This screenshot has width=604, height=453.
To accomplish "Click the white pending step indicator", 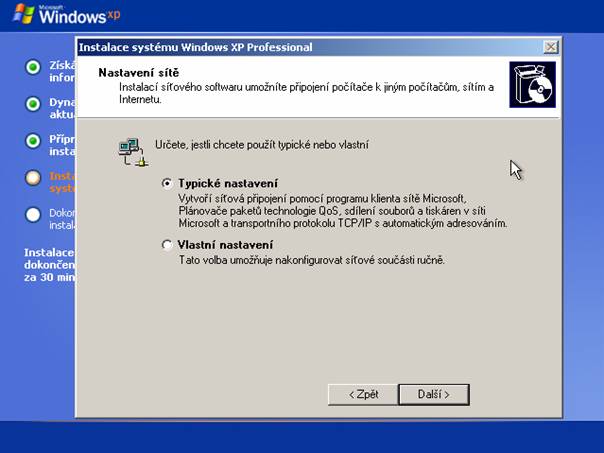I will coord(33,215).
